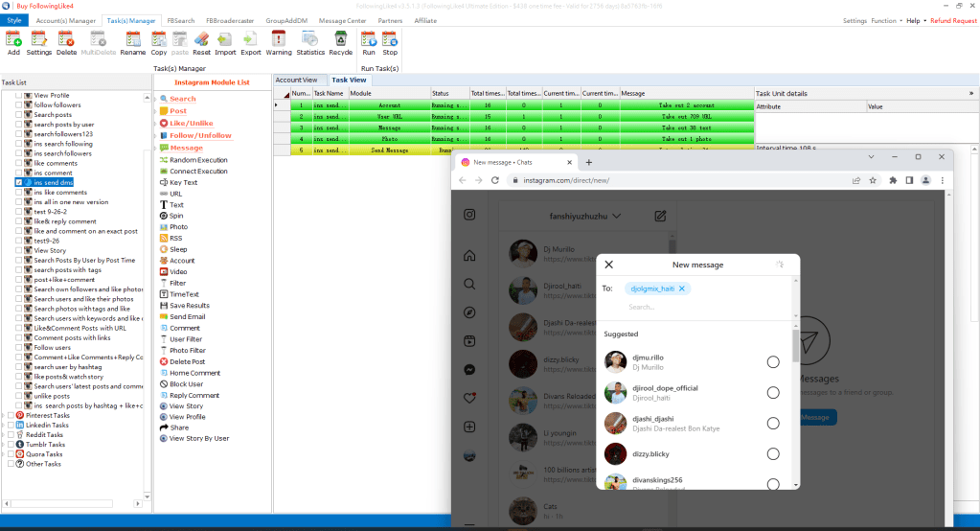Remove the djolgmix_haiti recipient chip
The height and width of the screenshot is (531, 980).
682,289
